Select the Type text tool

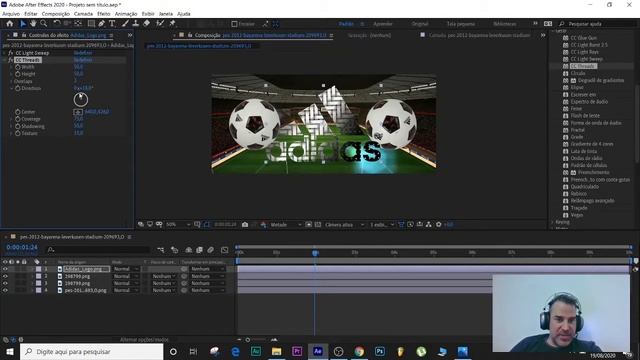click(x=112, y=24)
